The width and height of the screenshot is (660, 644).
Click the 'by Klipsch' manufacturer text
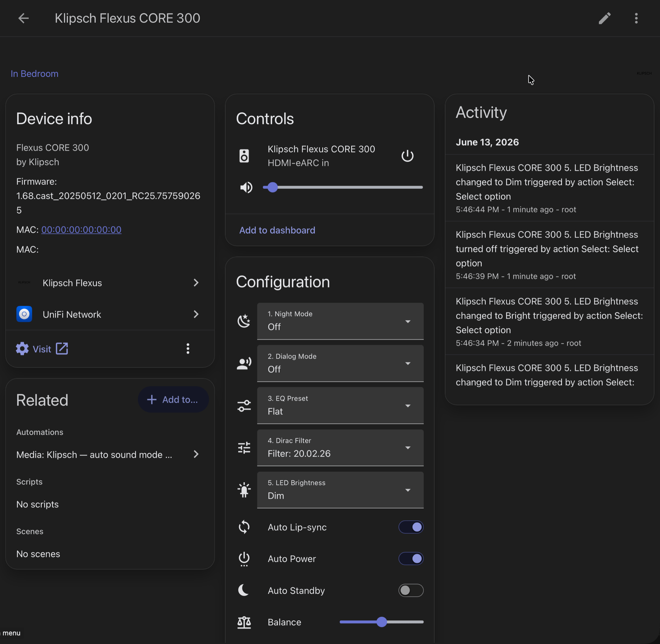click(x=38, y=162)
